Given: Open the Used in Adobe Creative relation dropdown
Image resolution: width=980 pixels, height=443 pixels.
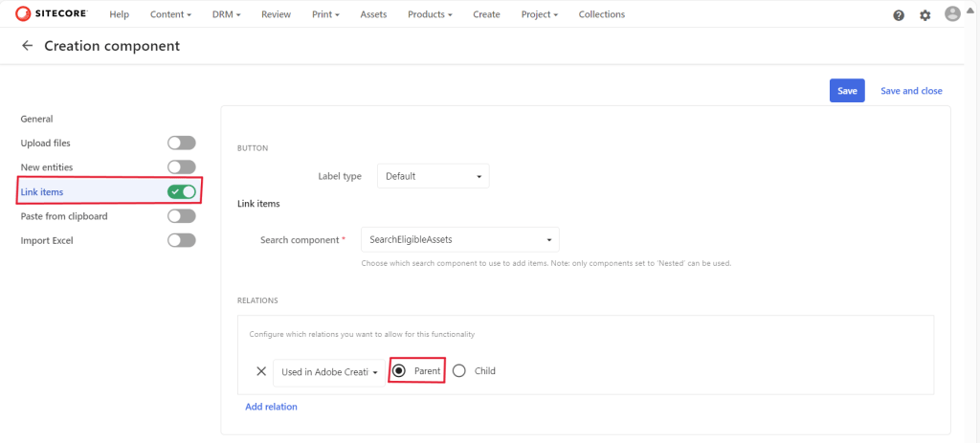Looking at the screenshot, I should 327,371.
